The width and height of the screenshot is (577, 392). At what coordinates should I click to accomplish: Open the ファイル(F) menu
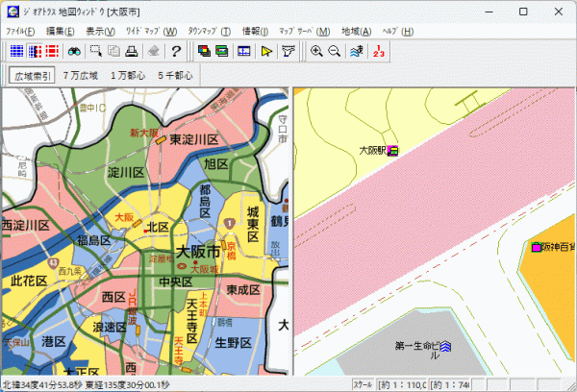21,31
